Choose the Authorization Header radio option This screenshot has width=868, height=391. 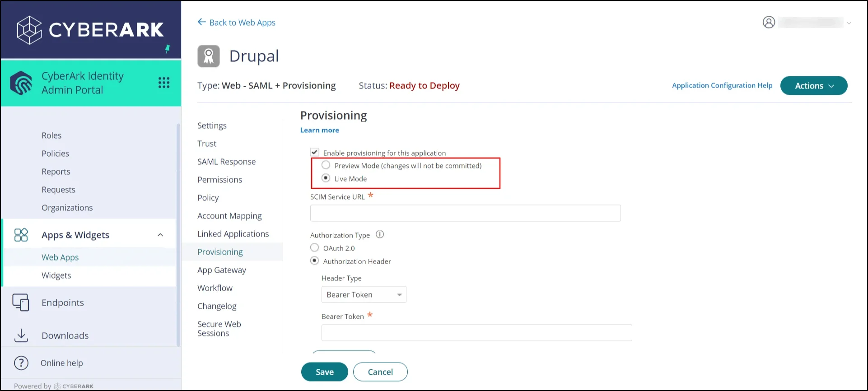314,261
